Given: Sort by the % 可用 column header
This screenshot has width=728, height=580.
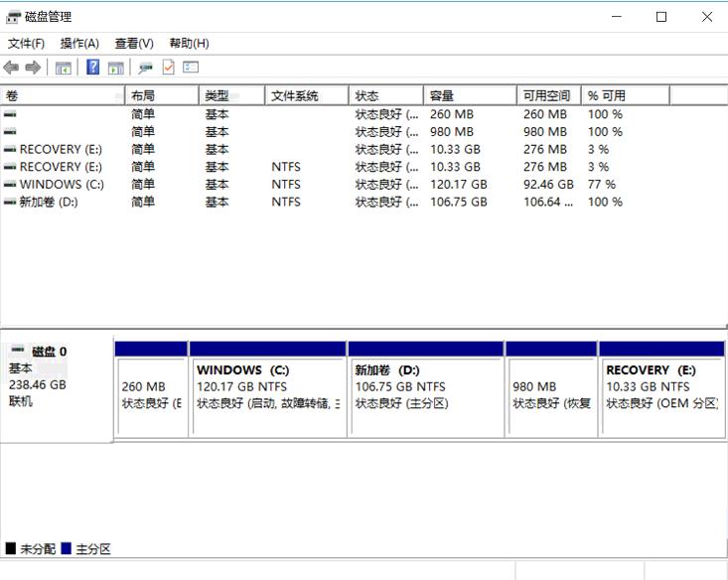Looking at the screenshot, I should point(626,96).
